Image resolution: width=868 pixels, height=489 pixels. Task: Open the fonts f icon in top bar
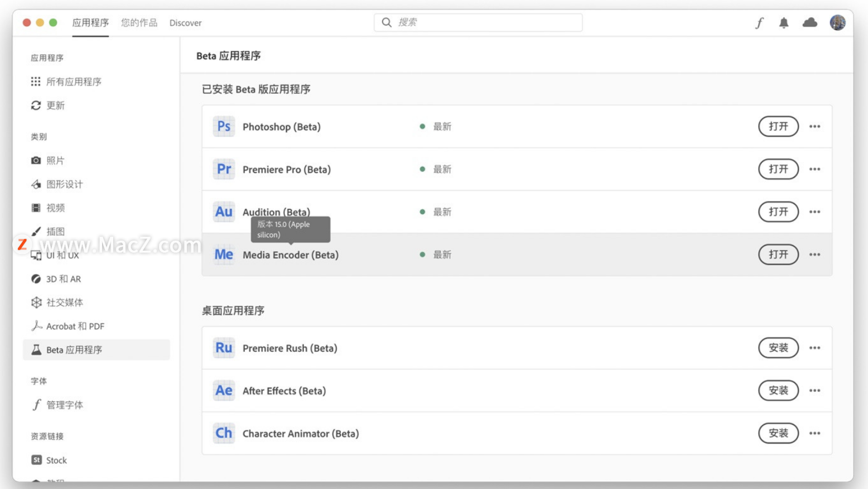coord(759,23)
